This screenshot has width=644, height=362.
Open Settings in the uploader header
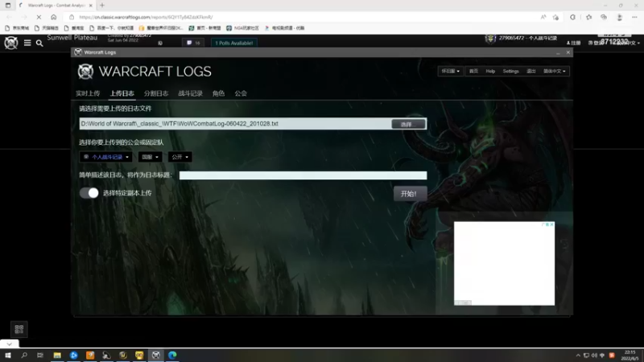(x=510, y=71)
